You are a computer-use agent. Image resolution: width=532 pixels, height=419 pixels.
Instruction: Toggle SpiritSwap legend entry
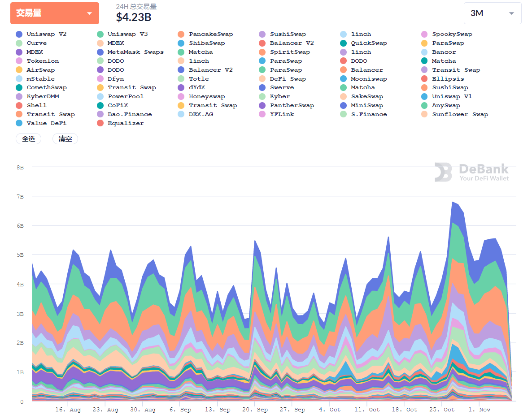[x=284, y=52]
